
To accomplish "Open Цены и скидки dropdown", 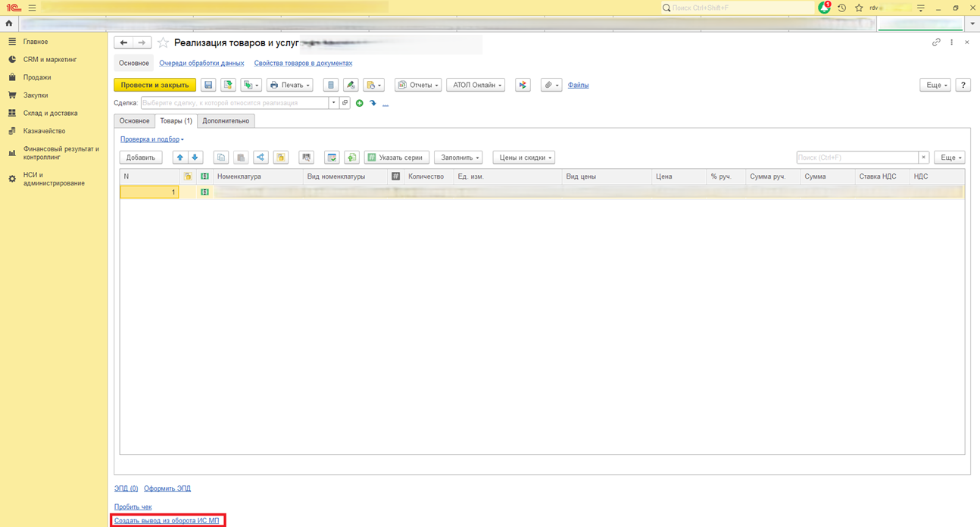I will coord(524,157).
